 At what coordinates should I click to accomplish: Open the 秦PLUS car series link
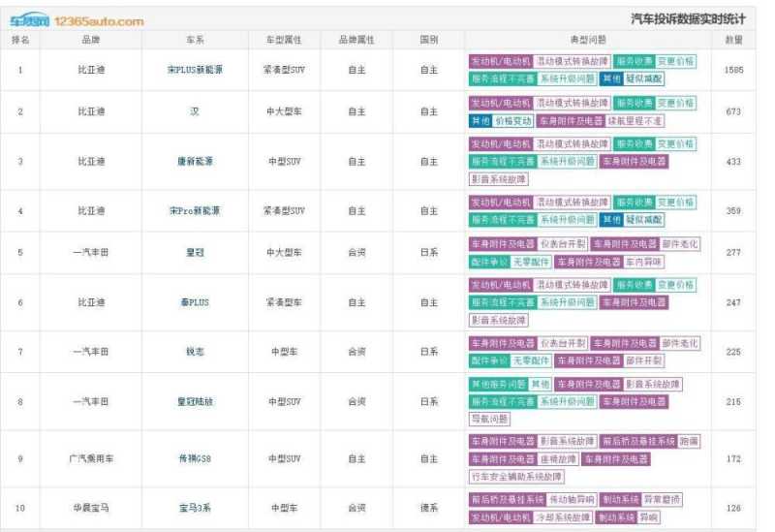(195, 302)
